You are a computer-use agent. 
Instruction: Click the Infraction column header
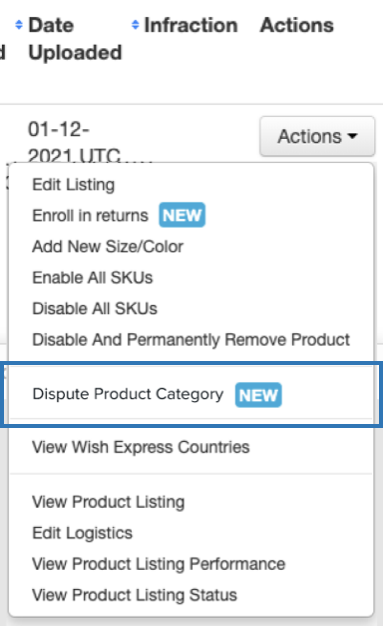tap(191, 25)
